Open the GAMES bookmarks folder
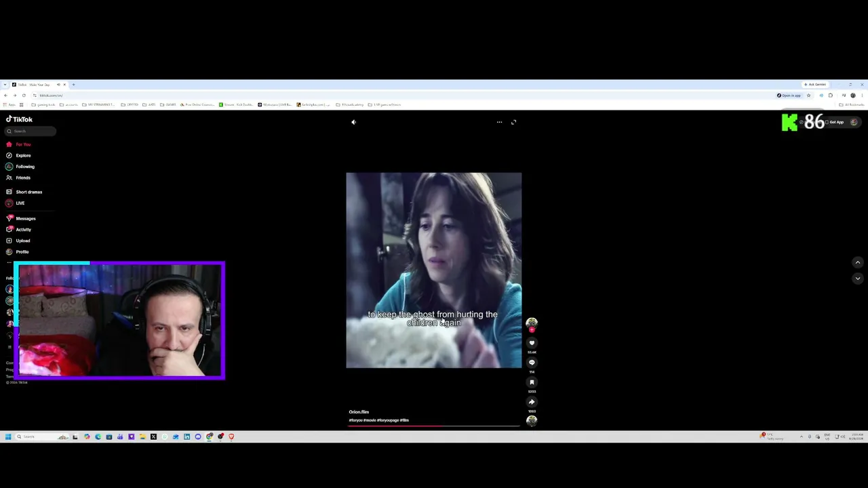 point(170,105)
